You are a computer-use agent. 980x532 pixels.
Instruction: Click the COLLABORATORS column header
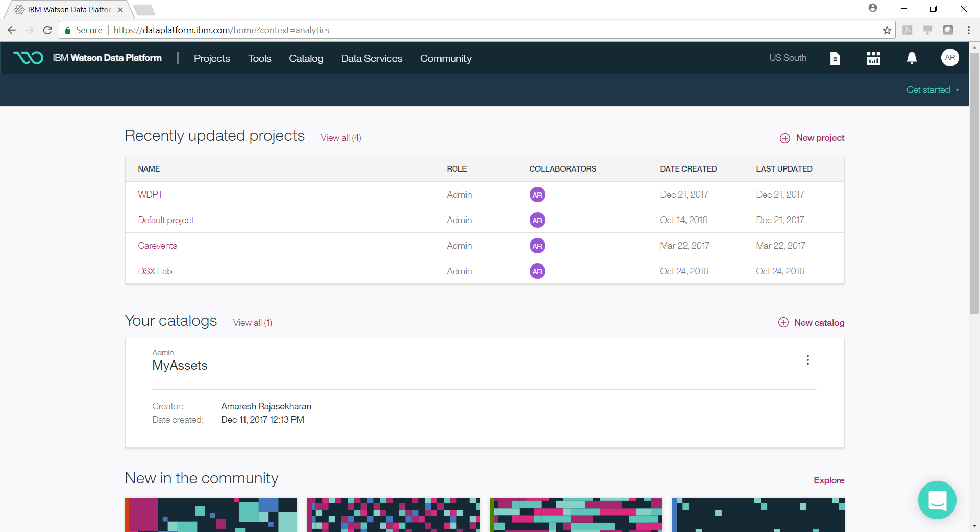tap(562, 169)
